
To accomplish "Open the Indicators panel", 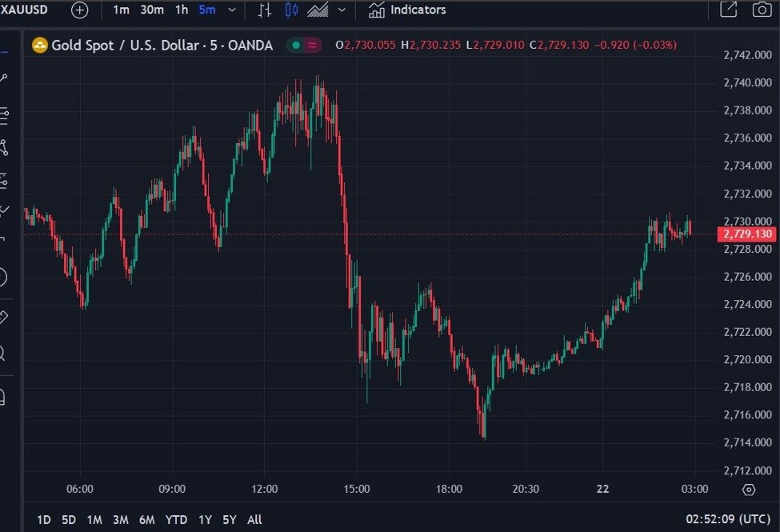I will coord(407,10).
